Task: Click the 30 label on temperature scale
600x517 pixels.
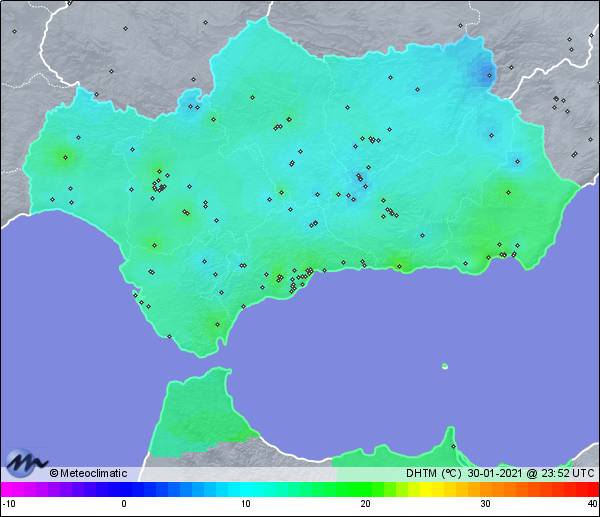Action: [485, 503]
